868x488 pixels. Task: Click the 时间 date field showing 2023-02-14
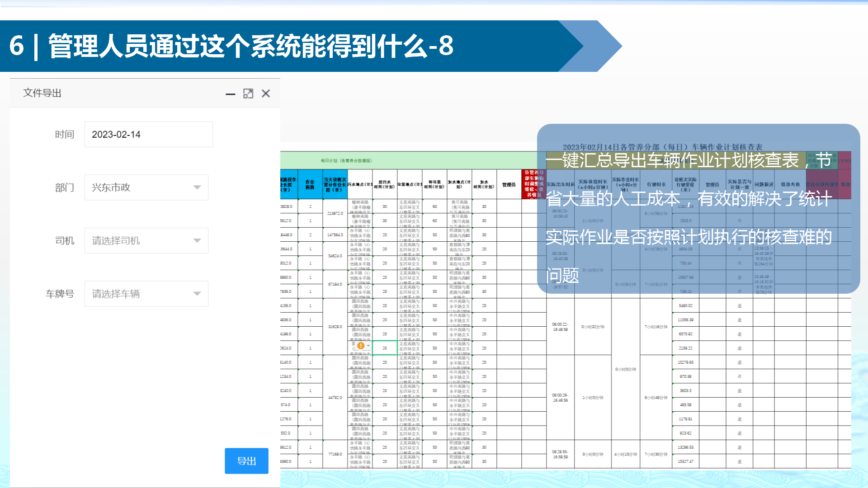149,134
